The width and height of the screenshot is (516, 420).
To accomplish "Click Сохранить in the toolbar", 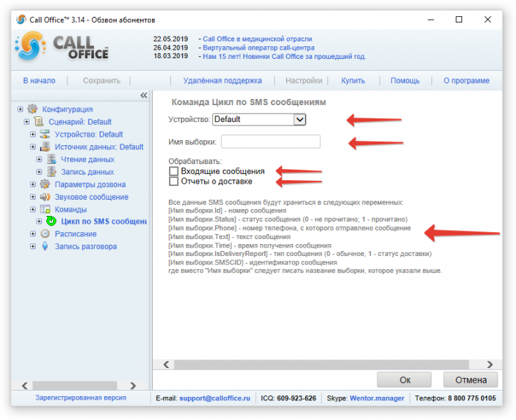I will coord(102,81).
